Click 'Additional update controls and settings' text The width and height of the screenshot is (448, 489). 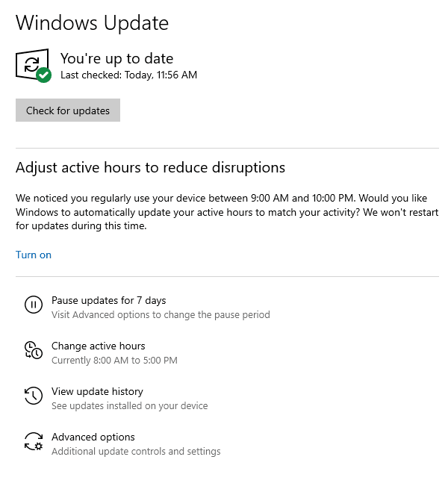tap(136, 452)
